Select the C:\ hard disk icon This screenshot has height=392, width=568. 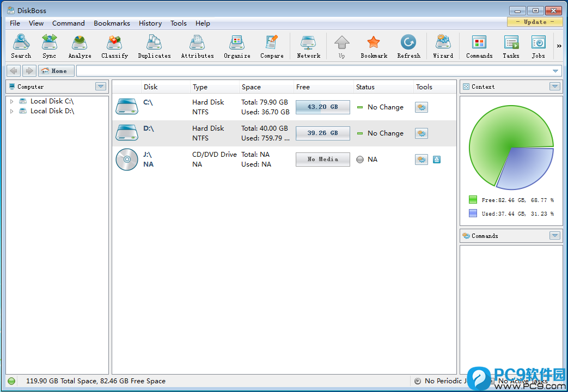pyautogui.click(x=127, y=107)
